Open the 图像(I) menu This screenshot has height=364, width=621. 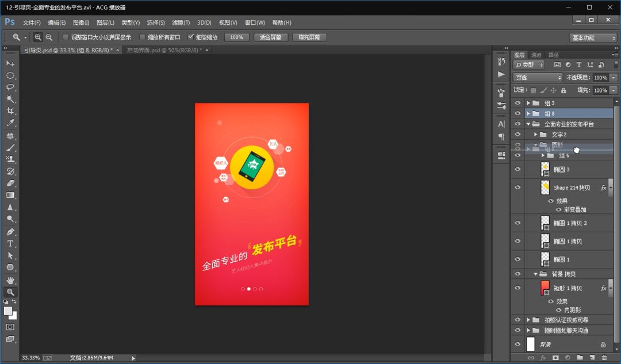click(x=81, y=22)
